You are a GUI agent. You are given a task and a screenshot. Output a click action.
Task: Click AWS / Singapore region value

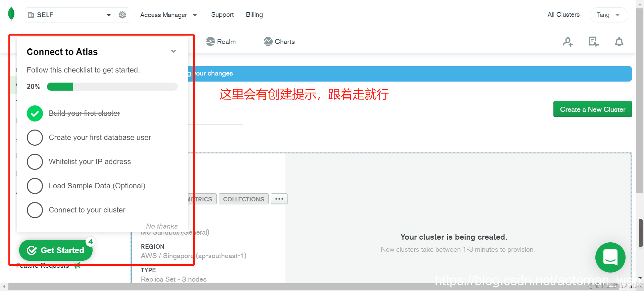(x=194, y=256)
